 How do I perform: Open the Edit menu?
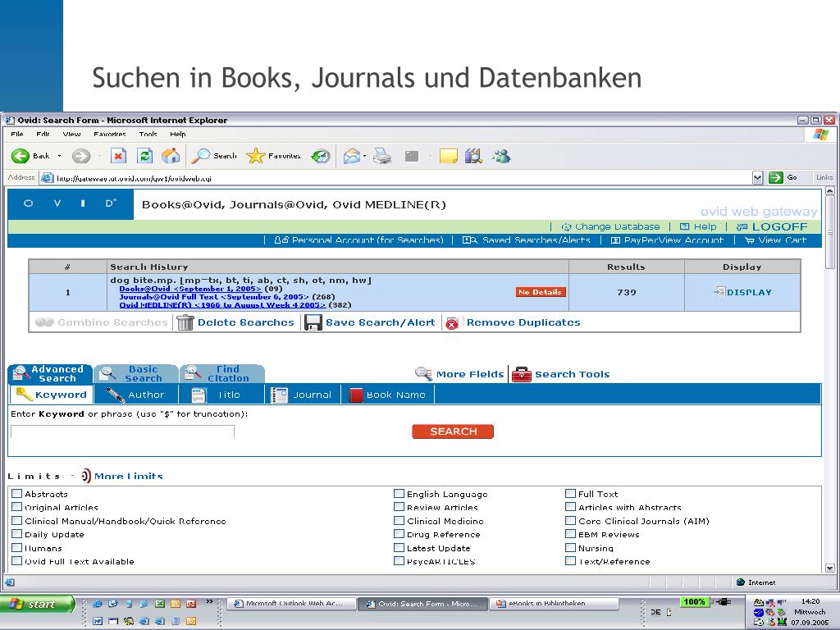pyautogui.click(x=43, y=134)
